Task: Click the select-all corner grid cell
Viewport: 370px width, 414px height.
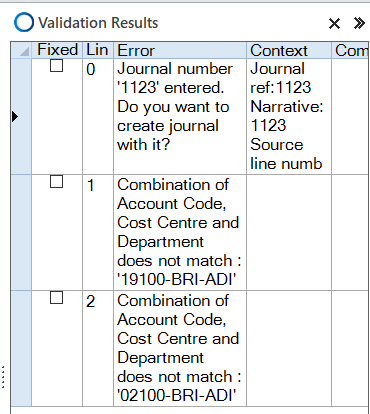Action: (x=21, y=50)
